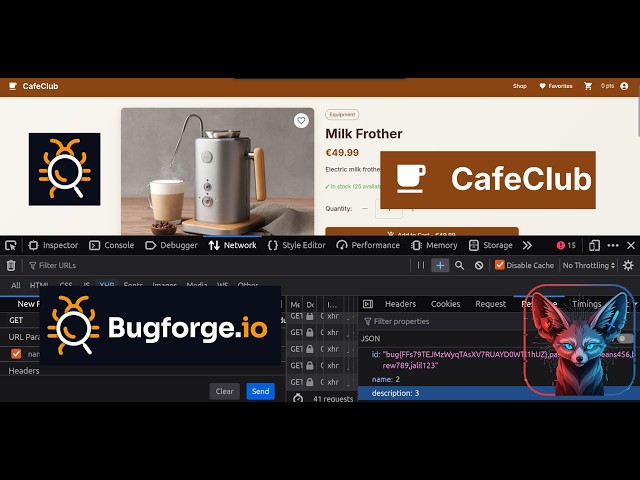Viewport: 640px width, 480px height.
Task: Focus the Filter properties field
Action: pos(441,321)
